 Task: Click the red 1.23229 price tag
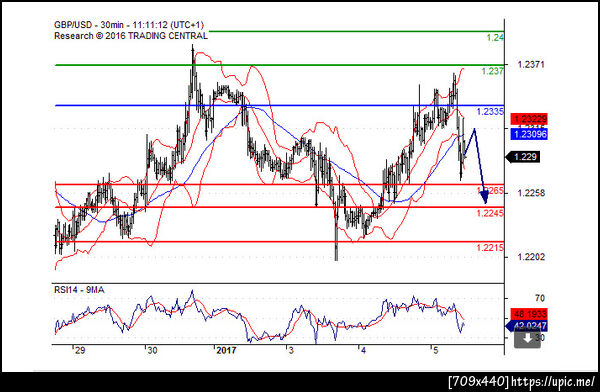click(530, 119)
